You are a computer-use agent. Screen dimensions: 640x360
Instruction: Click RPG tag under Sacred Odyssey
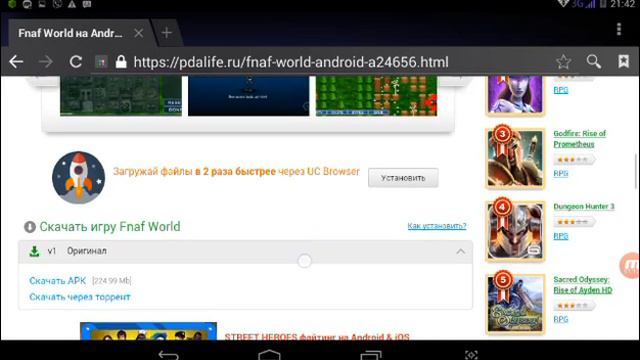click(560, 319)
